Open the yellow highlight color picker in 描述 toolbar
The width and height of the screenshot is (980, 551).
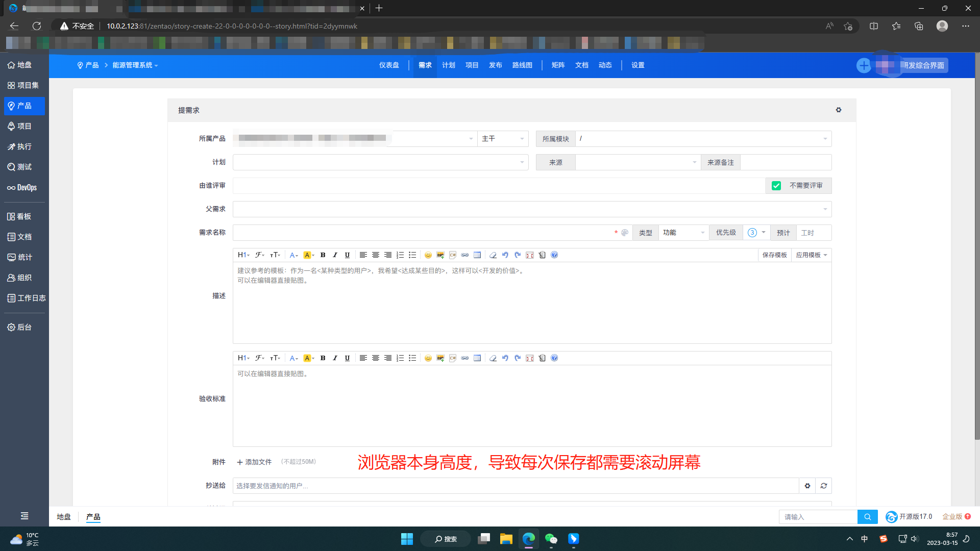[308, 255]
